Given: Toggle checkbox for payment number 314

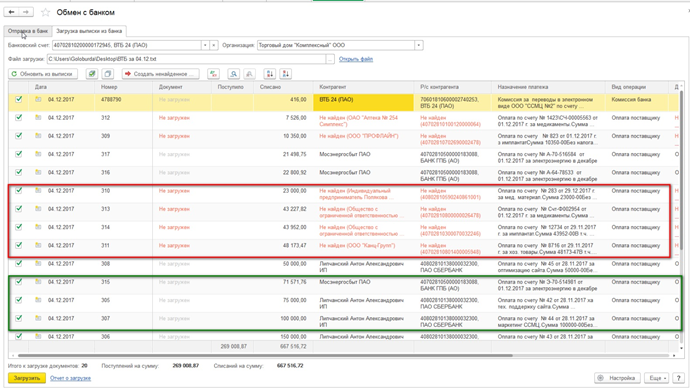Looking at the screenshot, I should 18,227.
